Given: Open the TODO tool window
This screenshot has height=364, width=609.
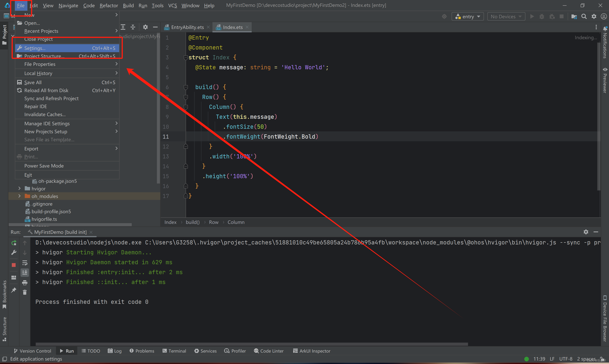Looking at the screenshot, I should point(91,351).
